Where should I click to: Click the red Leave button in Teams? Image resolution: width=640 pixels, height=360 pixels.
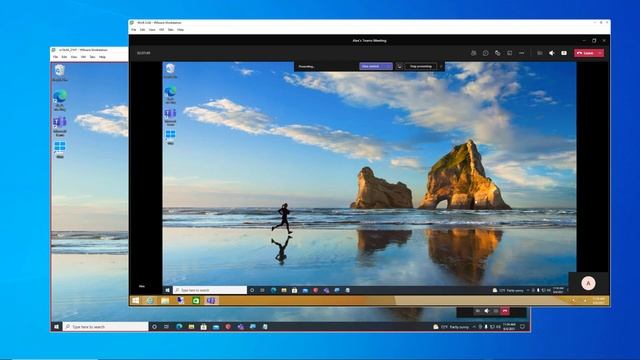(585, 53)
